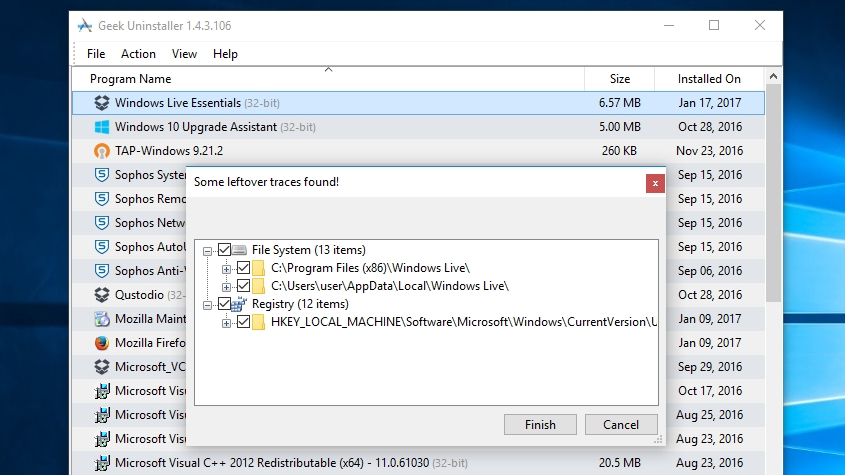Viewport: 845px width, 475px height.
Task: Click the Qustodio program icon
Action: [x=101, y=295]
